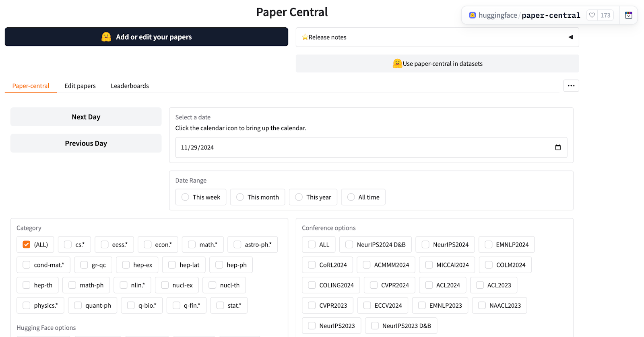644x337 pixels.
Task: Select the This week date range
Action: (x=185, y=197)
